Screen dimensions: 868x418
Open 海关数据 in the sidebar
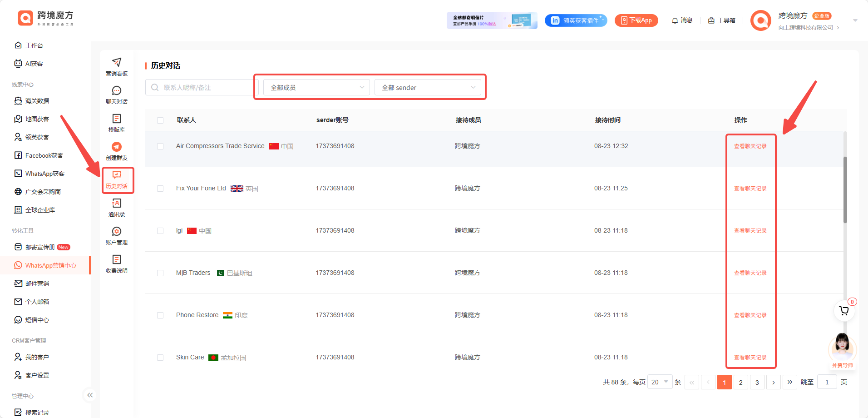(x=37, y=101)
